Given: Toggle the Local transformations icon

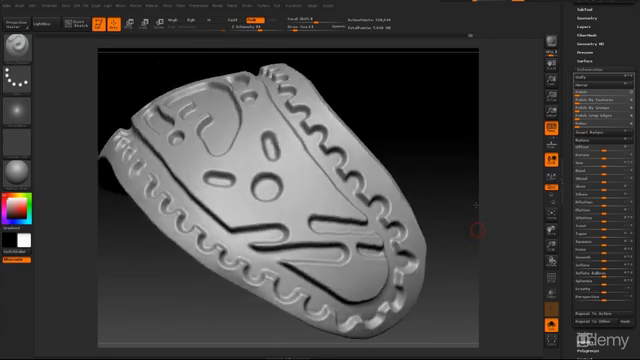Looking at the screenshot, I should [551, 160].
